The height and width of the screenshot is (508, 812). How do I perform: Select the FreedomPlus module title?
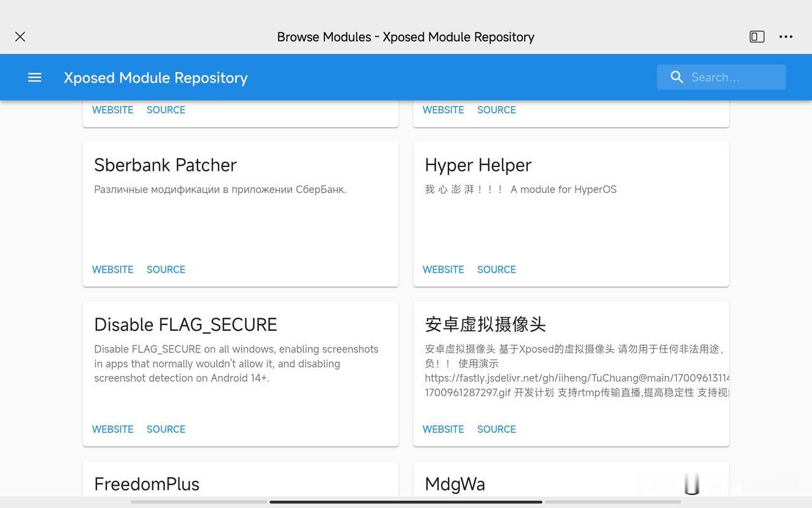(x=147, y=484)
